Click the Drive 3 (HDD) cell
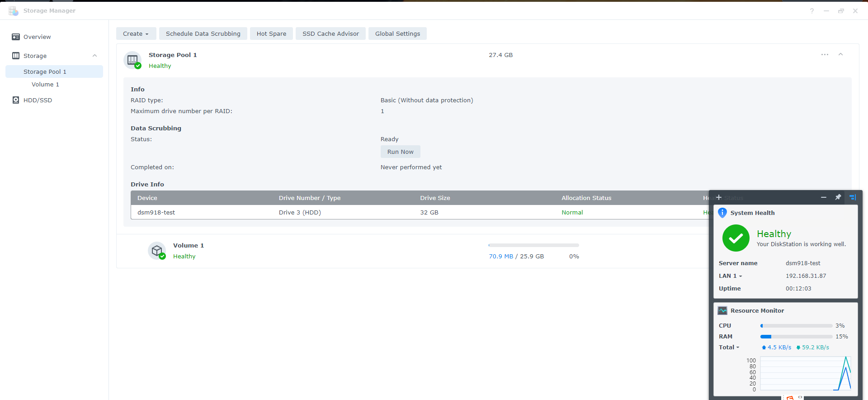Screen dimensions: 868x400 pos(300,212)
